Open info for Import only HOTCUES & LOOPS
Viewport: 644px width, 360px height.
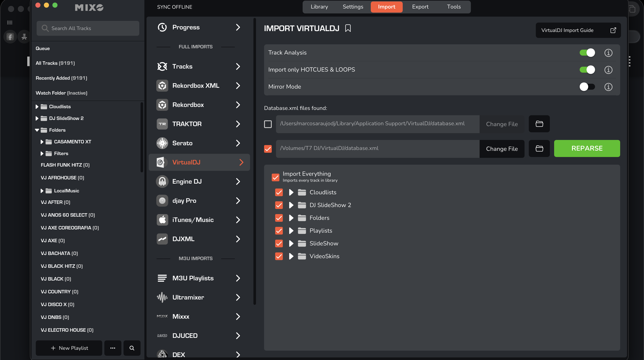(x=608, y=70)
